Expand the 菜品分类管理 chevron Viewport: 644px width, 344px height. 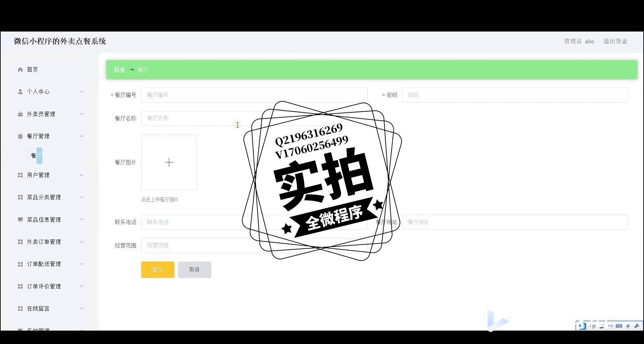[82, 197]
